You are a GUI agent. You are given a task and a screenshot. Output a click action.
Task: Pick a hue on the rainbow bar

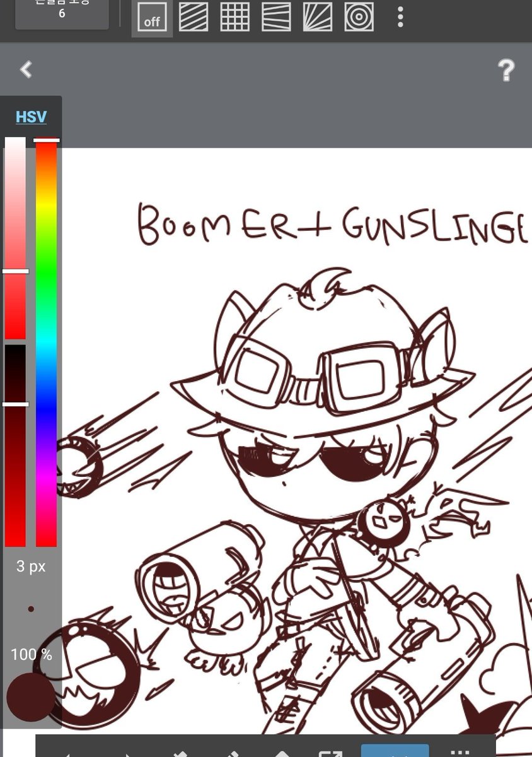click(46, 343)
